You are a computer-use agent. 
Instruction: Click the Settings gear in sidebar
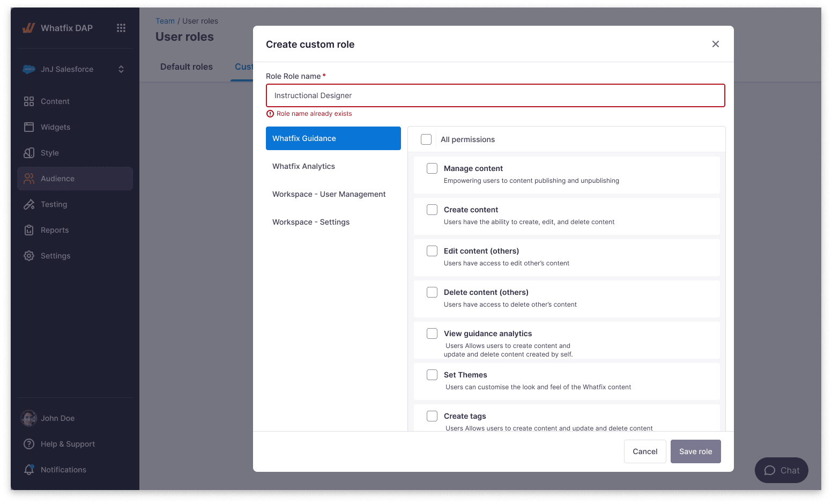(x=29, y=256)
